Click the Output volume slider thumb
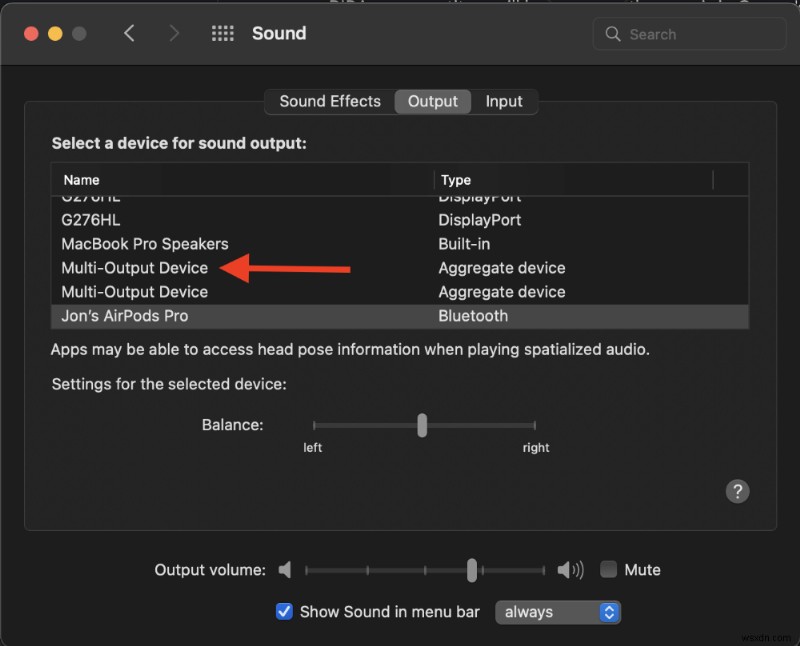Image resolution: width=800 pixels, height=646 pixels. (x=471, y=570)
